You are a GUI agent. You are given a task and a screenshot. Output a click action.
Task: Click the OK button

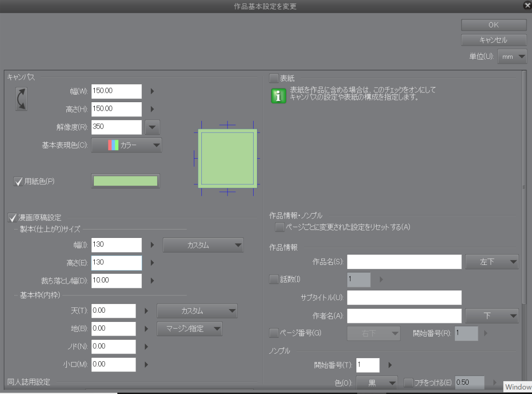tap(493, 25)
